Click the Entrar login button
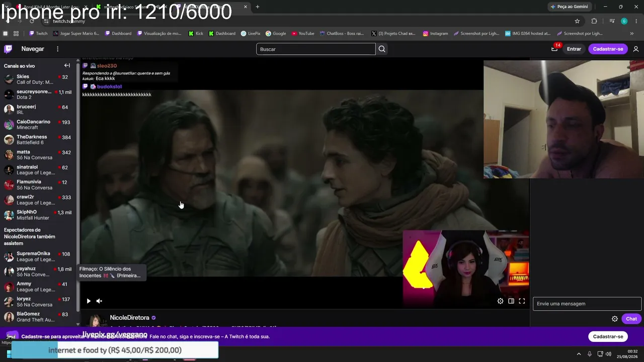Screen dimensions: 644x362 point(574,49)
